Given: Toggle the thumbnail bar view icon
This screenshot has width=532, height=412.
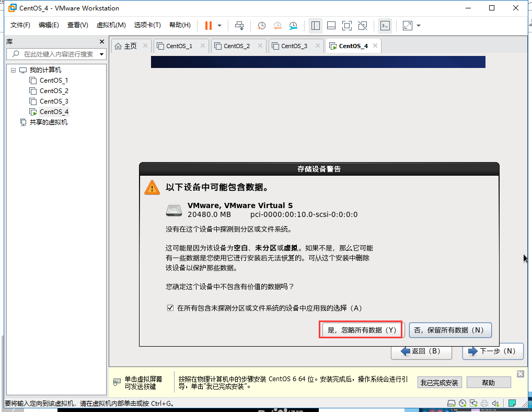Looking at the screenshot, I should pyautogui.click(x=331, y=26).
